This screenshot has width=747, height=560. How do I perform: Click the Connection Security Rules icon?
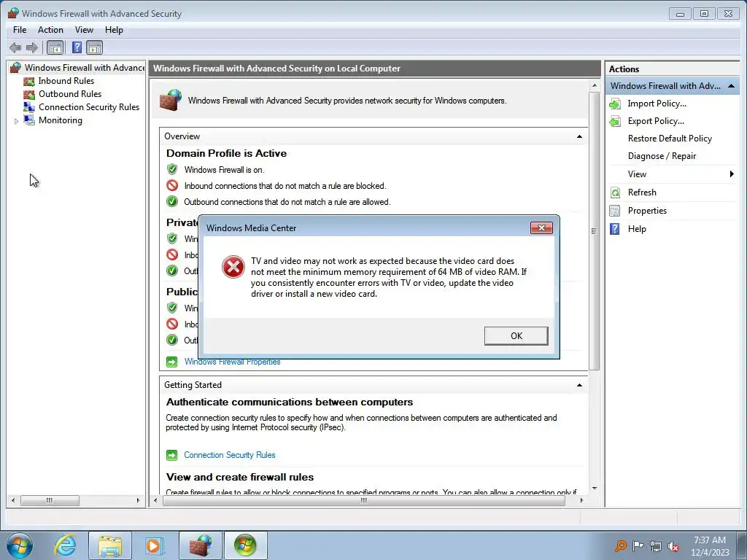29,107
